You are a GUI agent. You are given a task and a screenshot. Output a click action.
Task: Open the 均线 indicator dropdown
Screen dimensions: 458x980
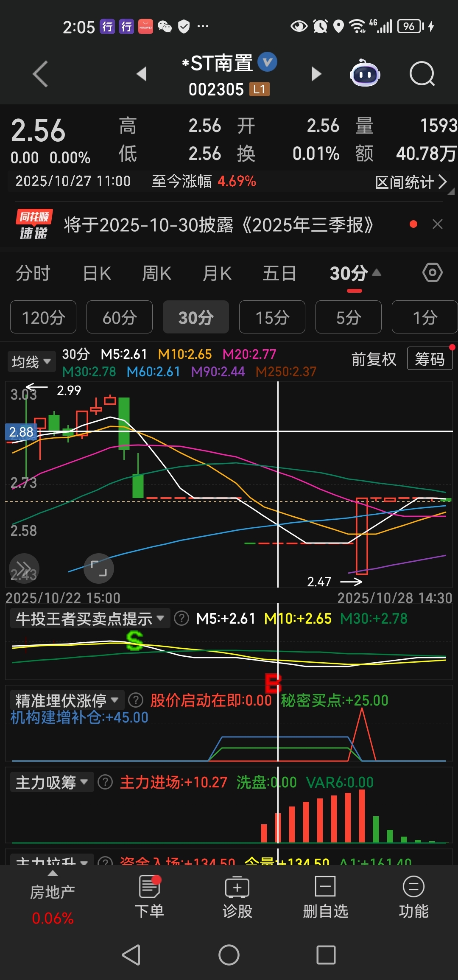[x=31, y=361]
